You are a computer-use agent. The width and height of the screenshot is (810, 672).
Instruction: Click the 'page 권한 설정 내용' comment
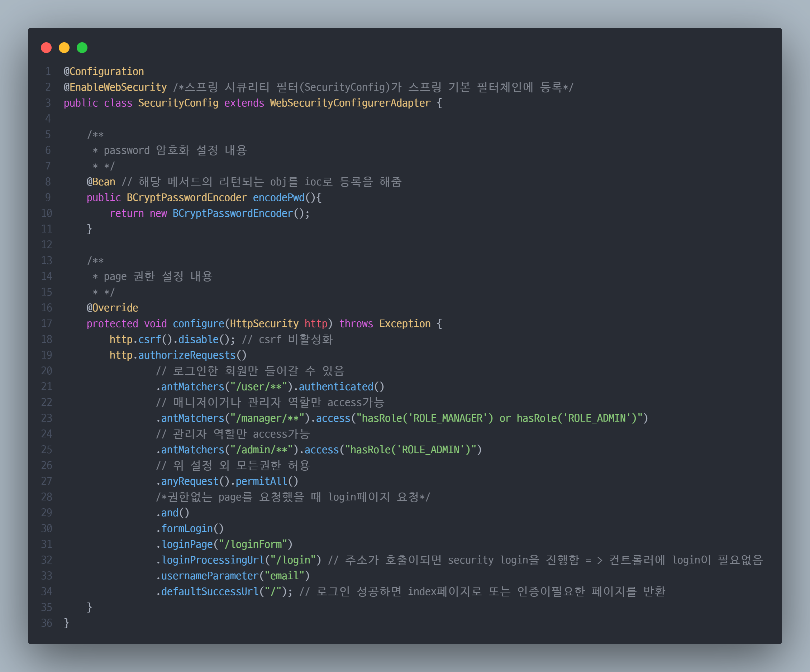[158, 277]
